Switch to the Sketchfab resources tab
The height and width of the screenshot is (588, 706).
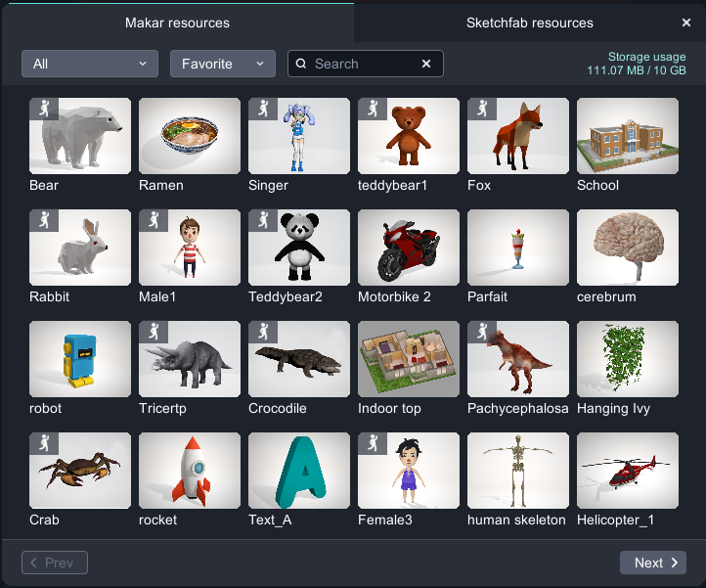(x=529, y=23)
